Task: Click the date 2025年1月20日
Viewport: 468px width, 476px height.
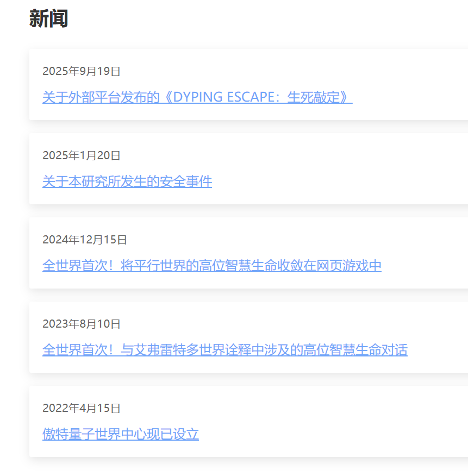Action: click(x=82, y=155)
